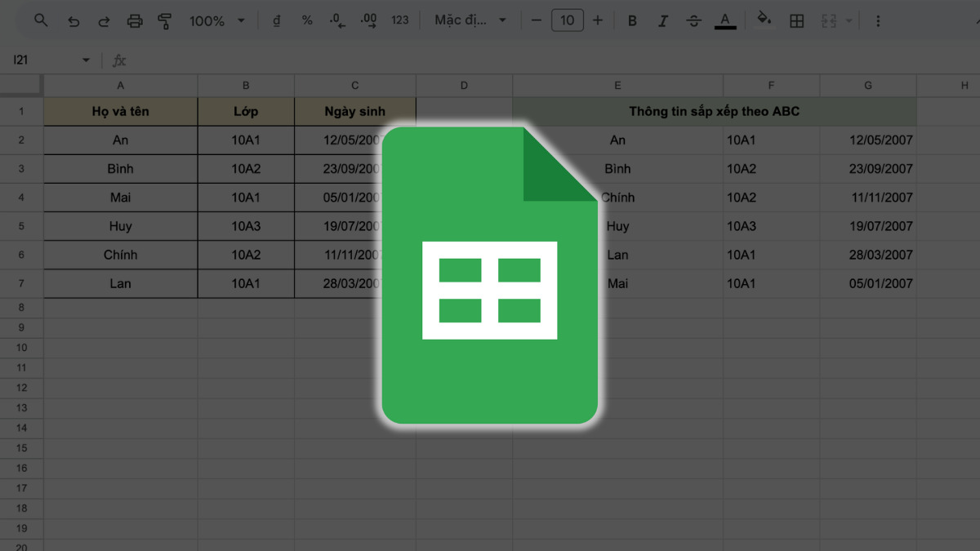
Task: Open the fill color tool
Action: coord(764,20)
